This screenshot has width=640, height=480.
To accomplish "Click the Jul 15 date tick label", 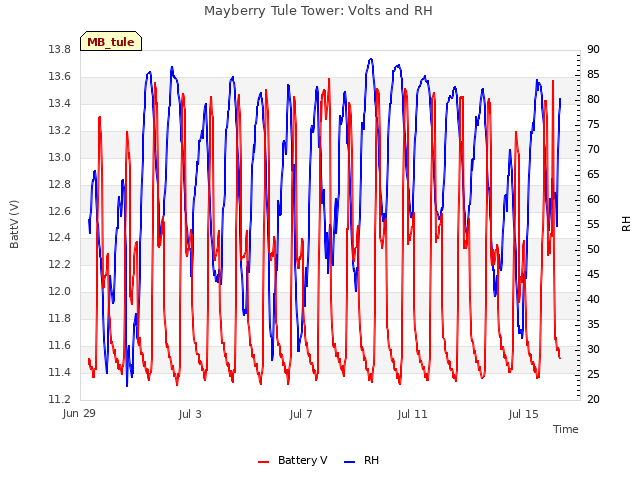I will [x=523, y=414].
